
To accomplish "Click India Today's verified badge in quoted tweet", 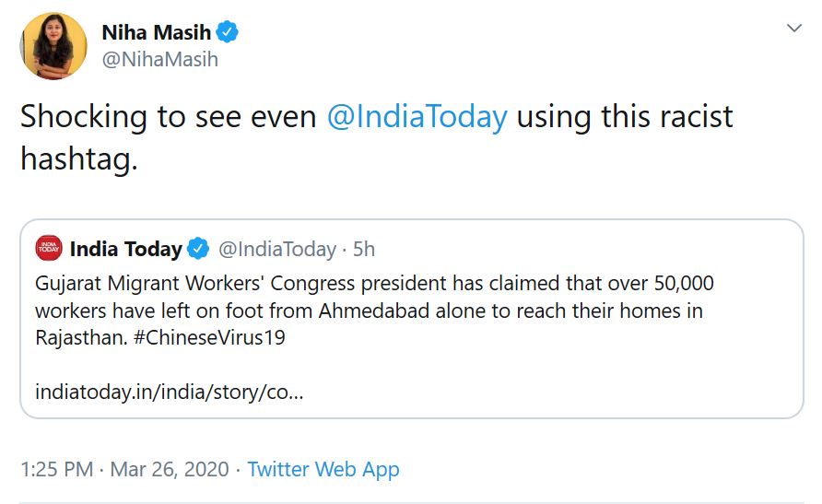I will pos(198,249).
